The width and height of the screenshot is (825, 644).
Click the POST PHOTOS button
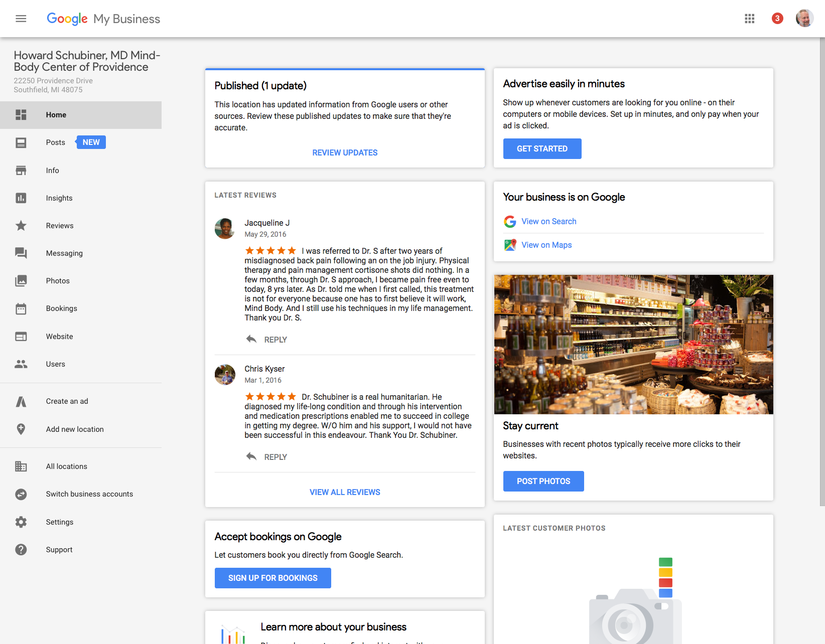(543, 481)
